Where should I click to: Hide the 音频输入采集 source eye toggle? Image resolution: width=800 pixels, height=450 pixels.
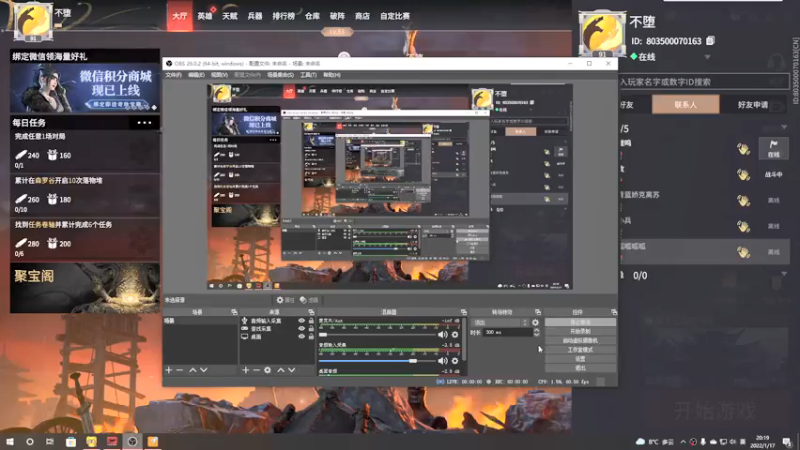point(302,321)
